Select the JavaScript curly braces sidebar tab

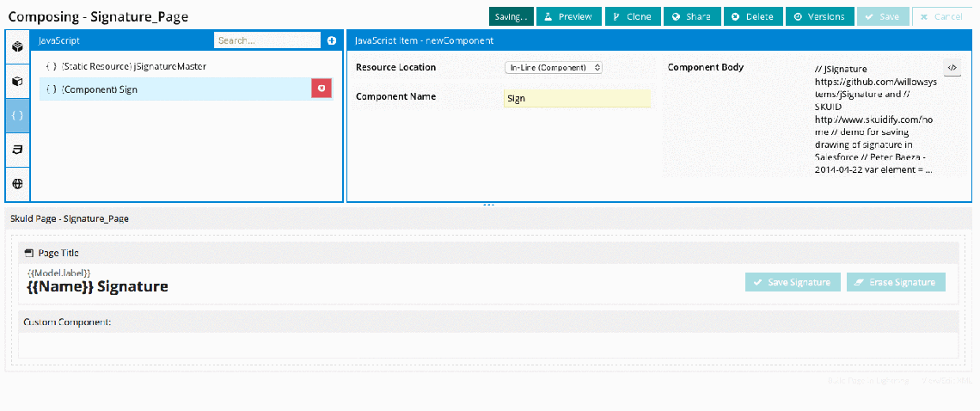(x=17, y=115)
